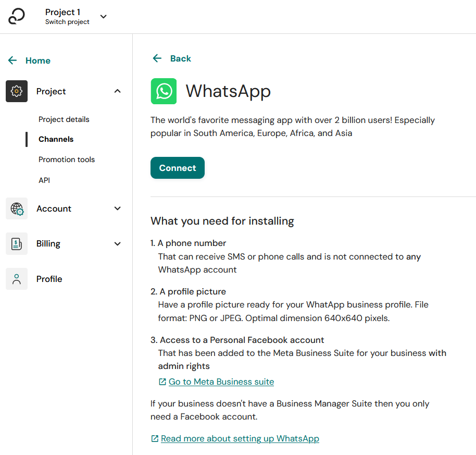Click the Home back arrow icon

click(x=12, y=60)
